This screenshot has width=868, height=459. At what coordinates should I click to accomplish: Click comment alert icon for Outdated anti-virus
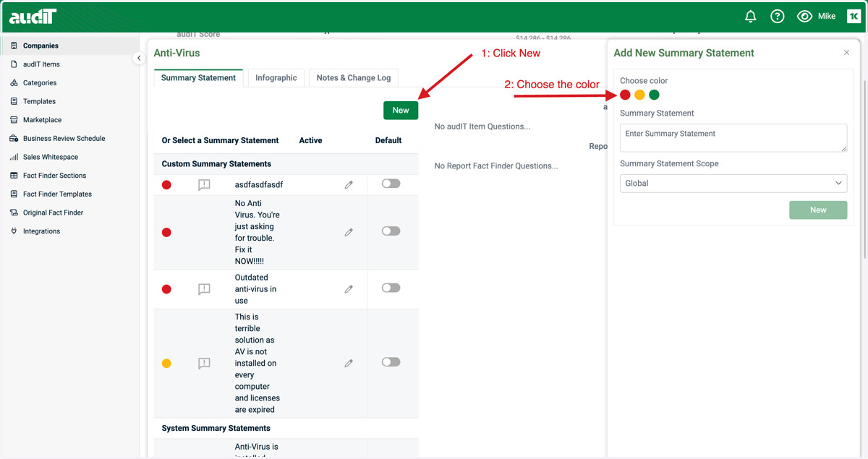(204, 289)
